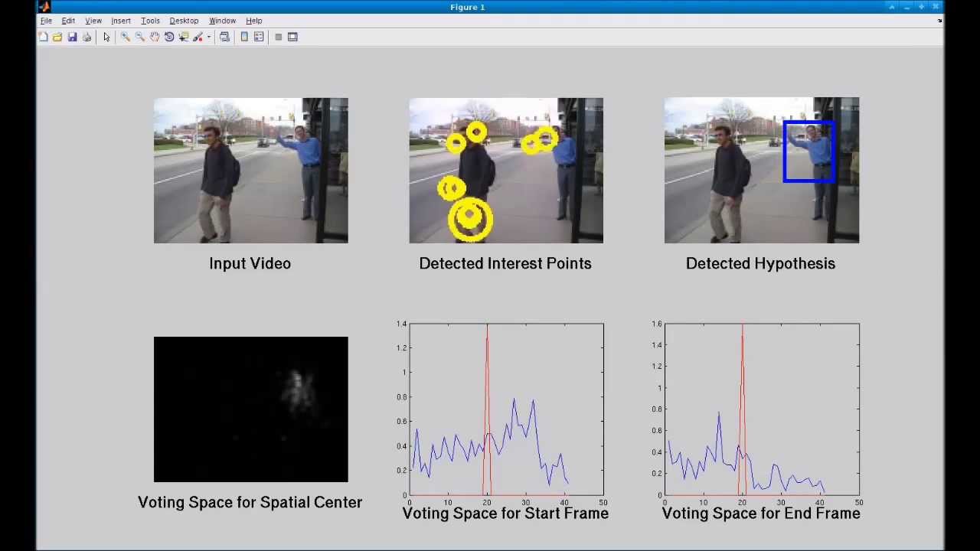980x551 pixels.
Task: Select the Brush data tool
Action: pyautogui.click(x=198, y=37)
